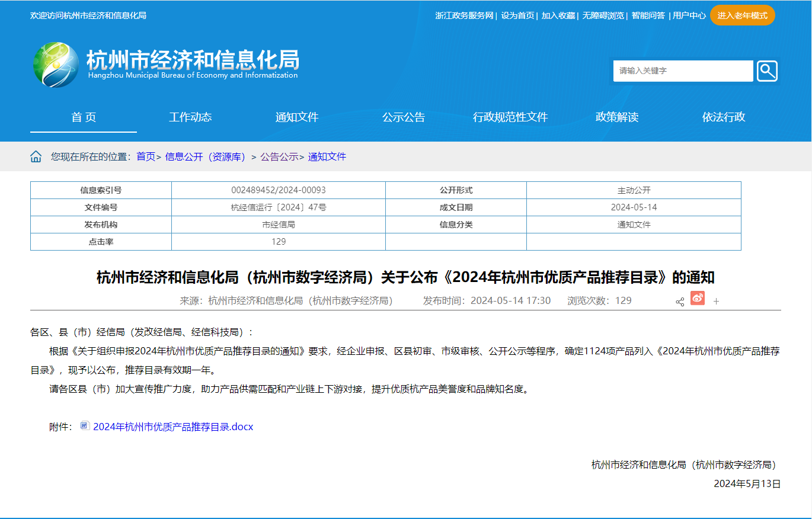Download 2024年杭州市优质产品推荐目录.docx attachment

pyautogui.click(x=173, y=427)
